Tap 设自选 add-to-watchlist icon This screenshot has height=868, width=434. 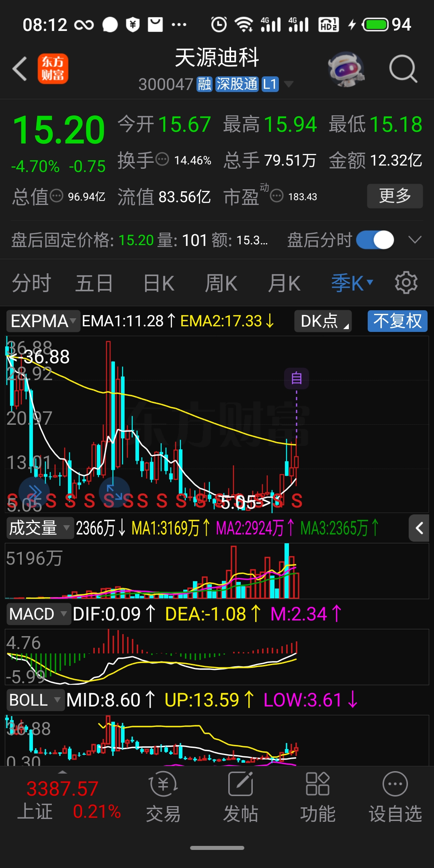pos(395,797)
